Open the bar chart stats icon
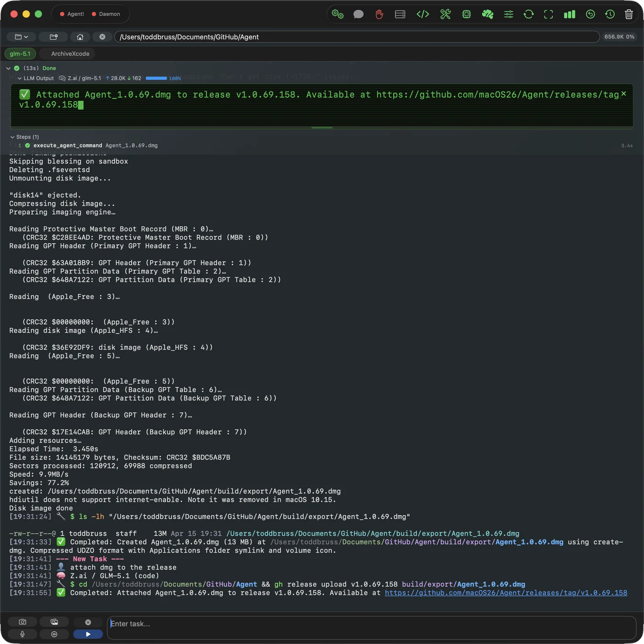The width and height of the screenshot is (644, 644). tap(569, 14)
